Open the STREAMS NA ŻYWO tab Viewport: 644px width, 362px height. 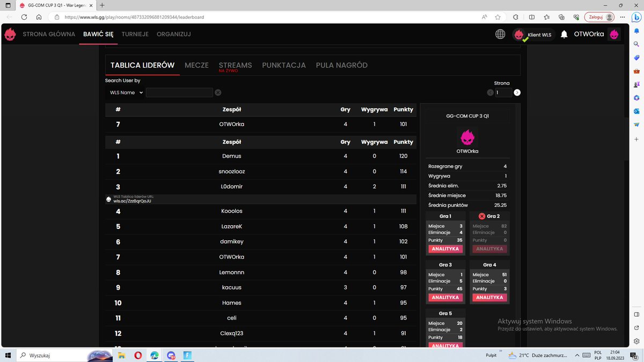[235, 65]
